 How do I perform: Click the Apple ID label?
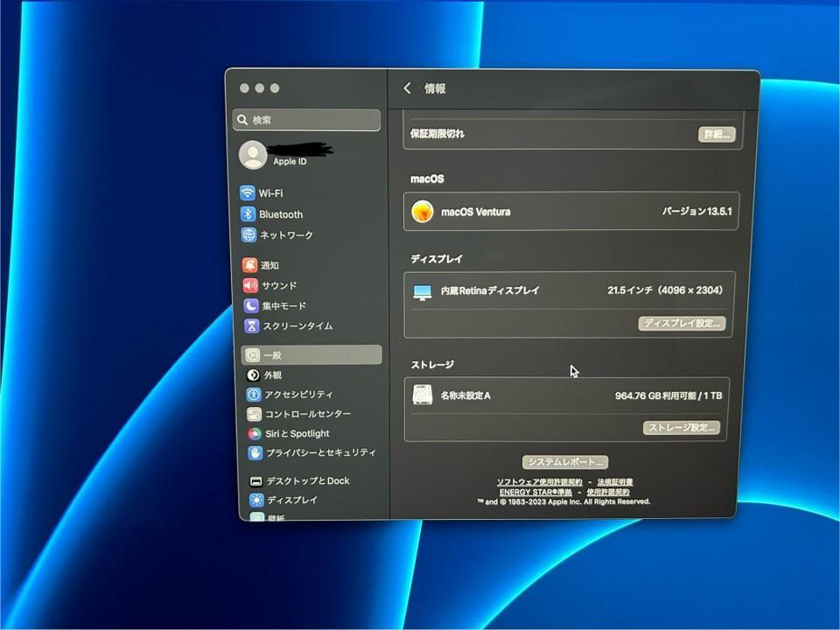tap(290, 161)
